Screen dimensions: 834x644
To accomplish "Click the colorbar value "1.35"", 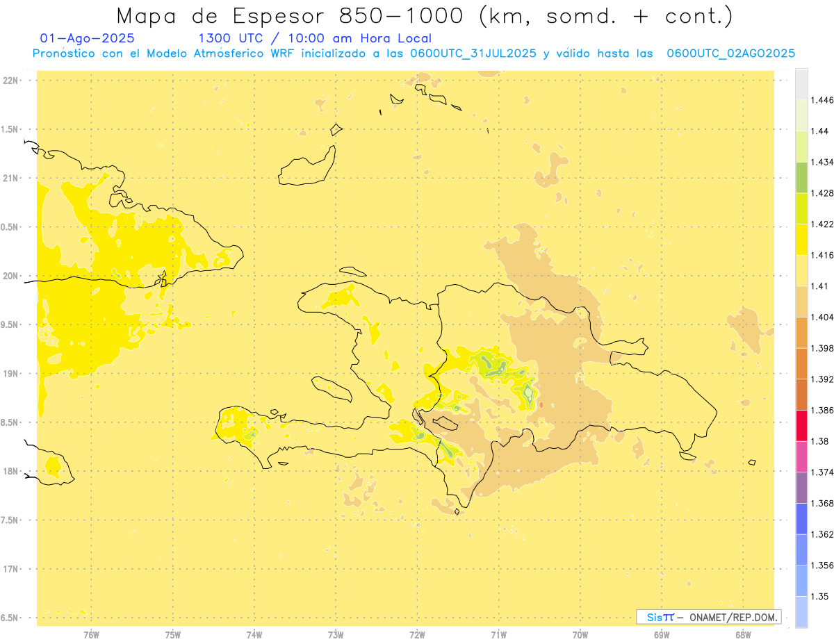I will [x=820, y=596].
